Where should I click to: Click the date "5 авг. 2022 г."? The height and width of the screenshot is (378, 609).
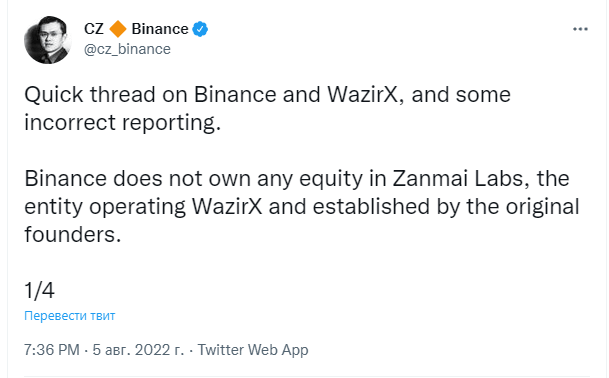(138, 350)
